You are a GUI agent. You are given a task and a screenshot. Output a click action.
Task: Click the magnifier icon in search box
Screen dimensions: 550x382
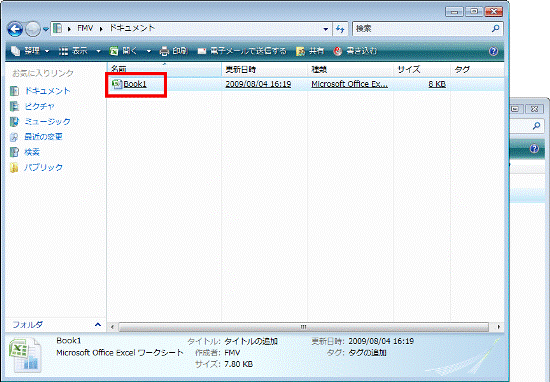pos(496,28)
